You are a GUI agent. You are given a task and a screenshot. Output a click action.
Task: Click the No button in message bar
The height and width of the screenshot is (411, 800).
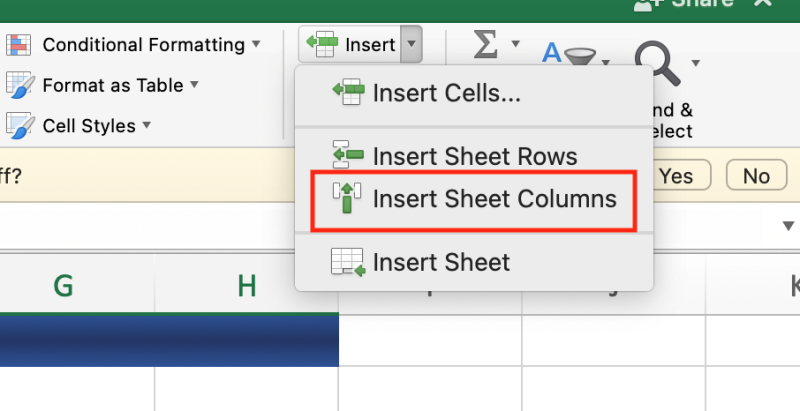tap(756, 176)
